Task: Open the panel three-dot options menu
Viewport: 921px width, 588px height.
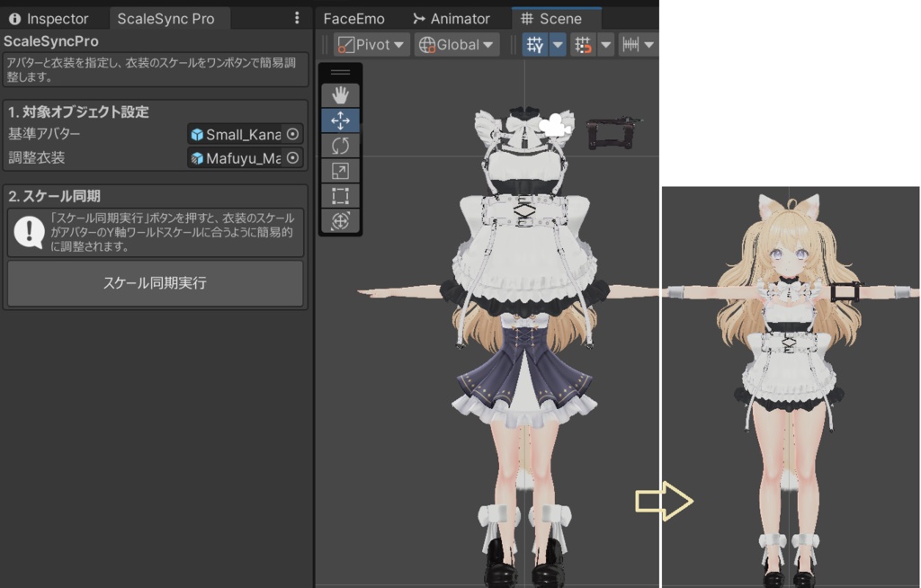Action: [297, 18]
